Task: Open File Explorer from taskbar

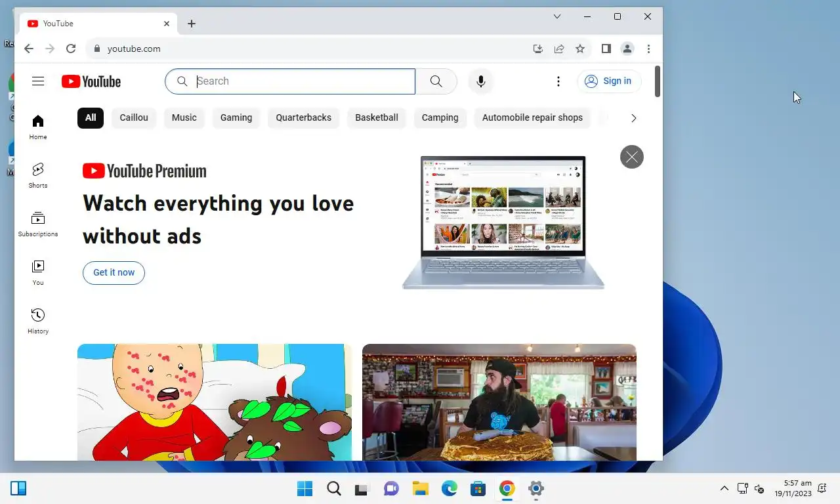Action: pos(420,488)
